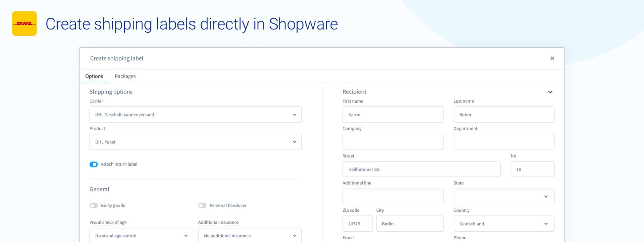This screenshot has width=644, height=242.
Task: Click the house number field showing 10
Action: click(532, 169)
